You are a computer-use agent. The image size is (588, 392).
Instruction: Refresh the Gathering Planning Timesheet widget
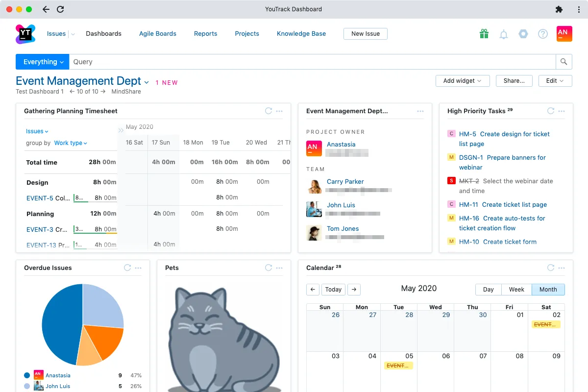click(x=269, y=111)
